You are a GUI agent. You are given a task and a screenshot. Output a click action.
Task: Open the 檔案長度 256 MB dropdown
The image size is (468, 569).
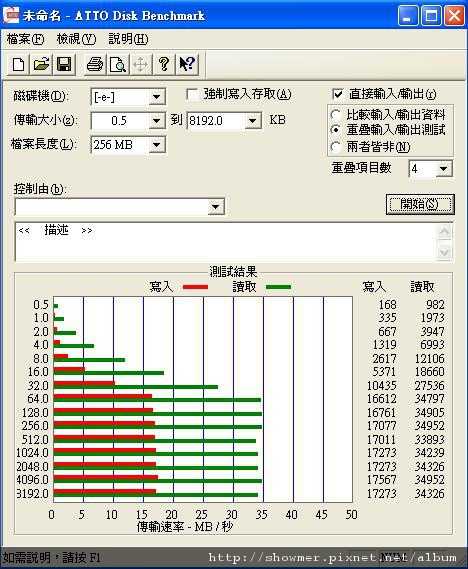157,145
